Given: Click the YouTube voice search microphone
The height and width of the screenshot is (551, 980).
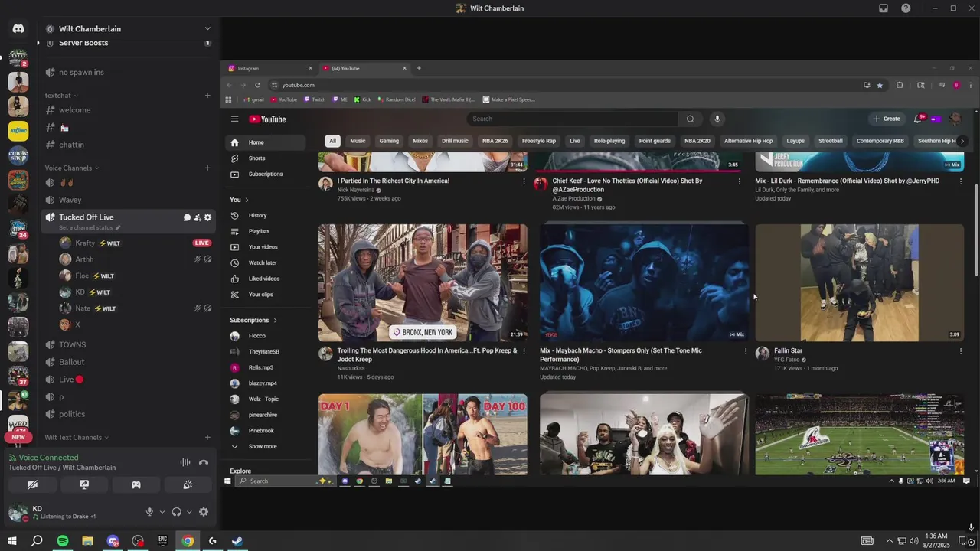Looking at the screenshot, I should pyautogui.click(x=717, y=119).
